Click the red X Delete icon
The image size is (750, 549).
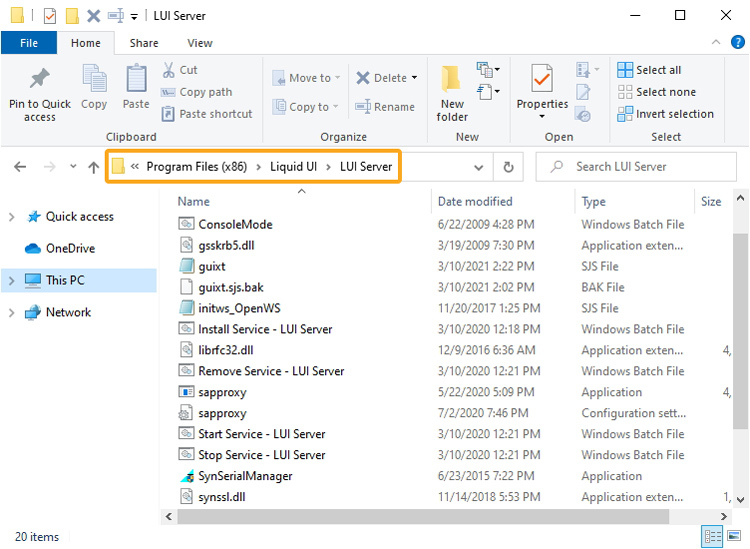(x=363, y=78)
